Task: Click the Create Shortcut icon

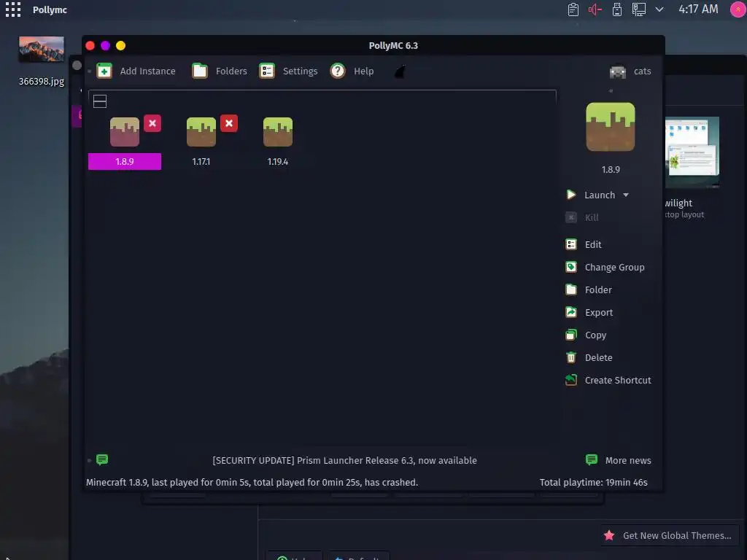Action: coord(570,380)
